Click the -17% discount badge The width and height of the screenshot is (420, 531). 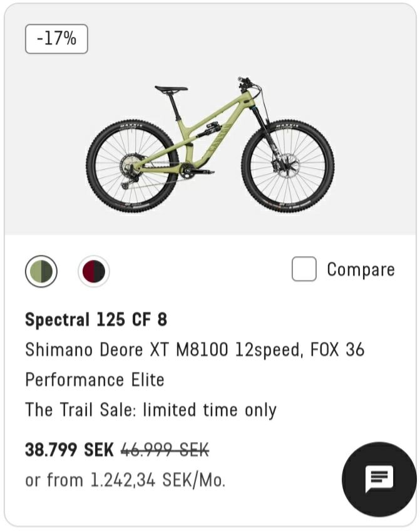pos(56,39)
